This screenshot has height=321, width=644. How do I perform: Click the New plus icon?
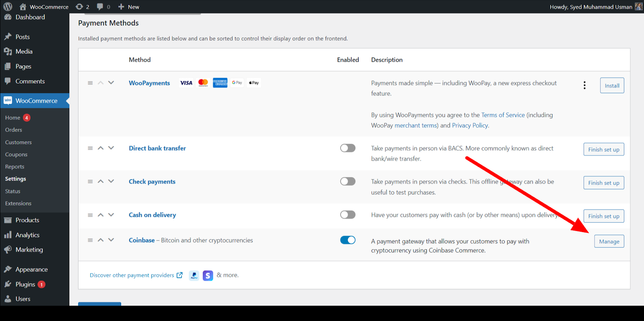121,7
